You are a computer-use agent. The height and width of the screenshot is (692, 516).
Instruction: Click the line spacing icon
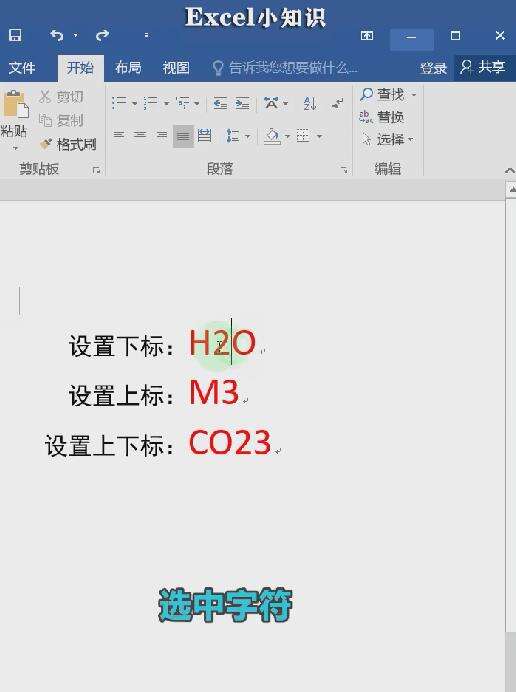233,135
